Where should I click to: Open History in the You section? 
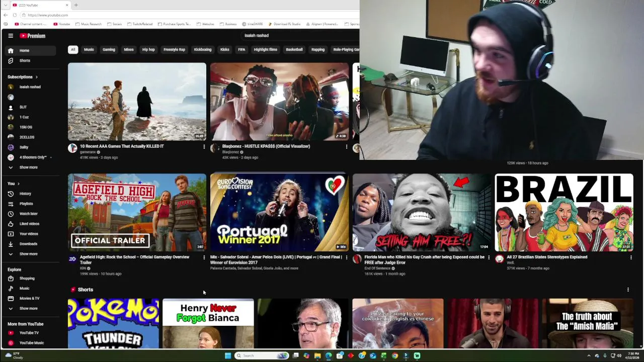tap(31, 194)
